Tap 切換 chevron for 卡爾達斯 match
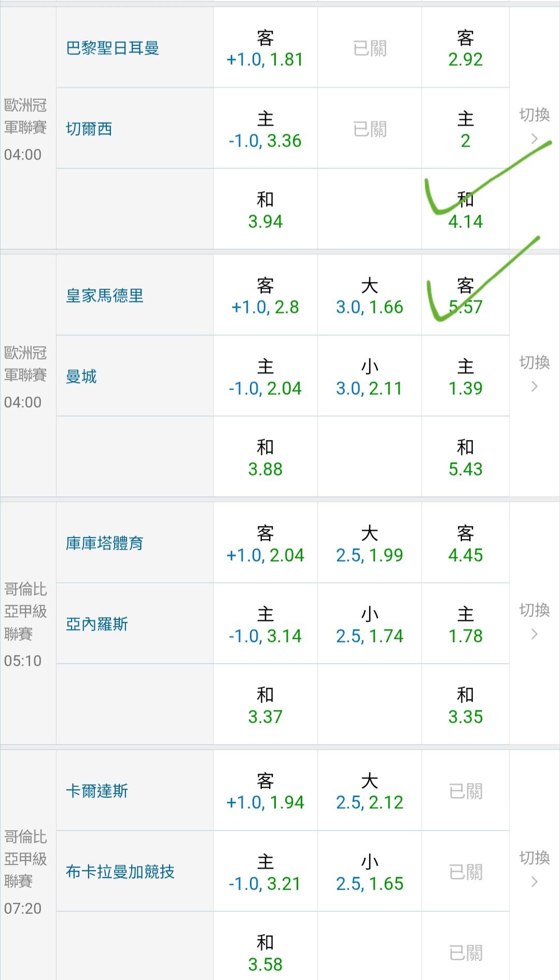The image size is (560, 980). 535,870
